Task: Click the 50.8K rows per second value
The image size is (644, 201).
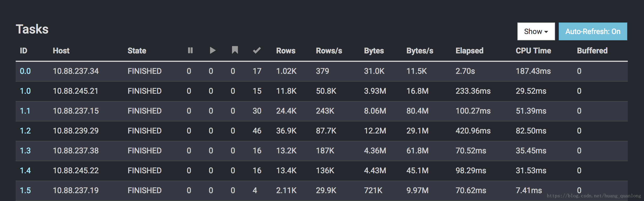Action: [326, 91]
